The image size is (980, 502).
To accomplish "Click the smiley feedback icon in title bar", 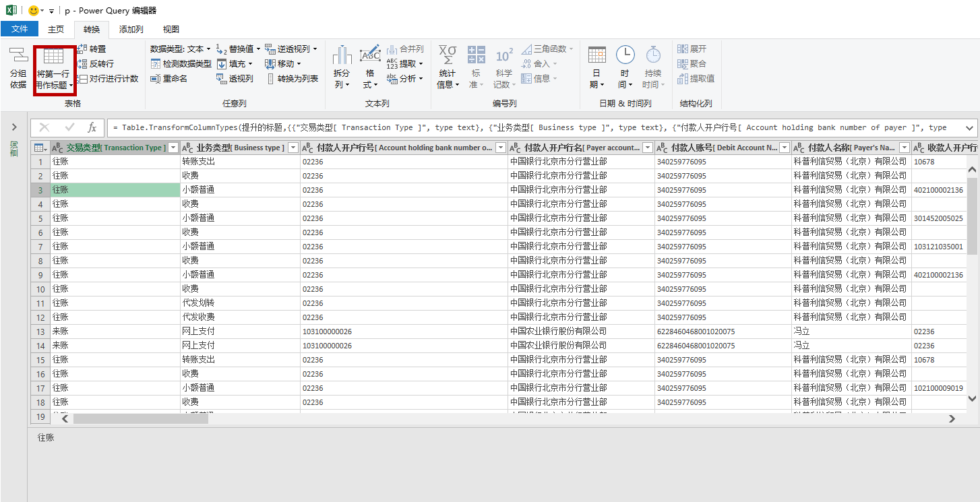I will [33, 11].
